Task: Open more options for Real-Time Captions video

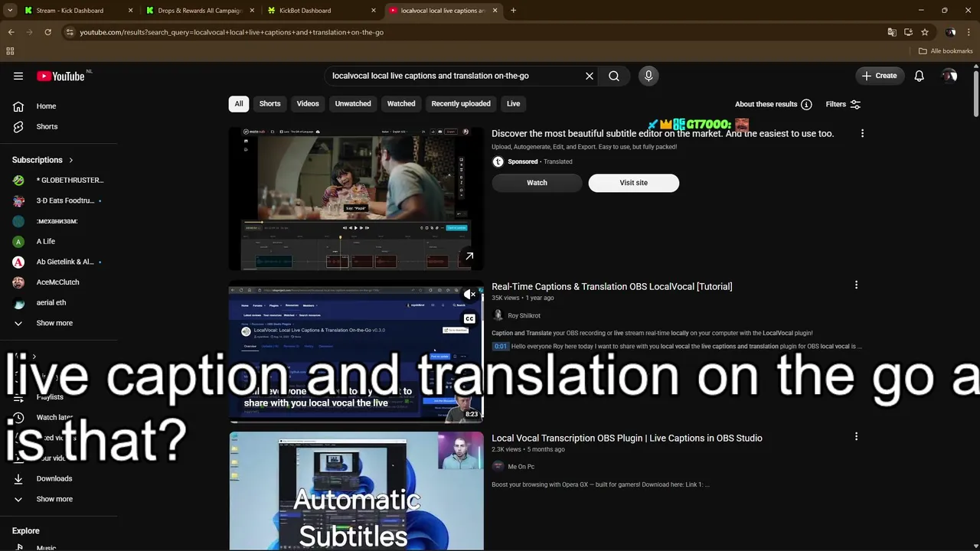Action: [x=856, y=285]
